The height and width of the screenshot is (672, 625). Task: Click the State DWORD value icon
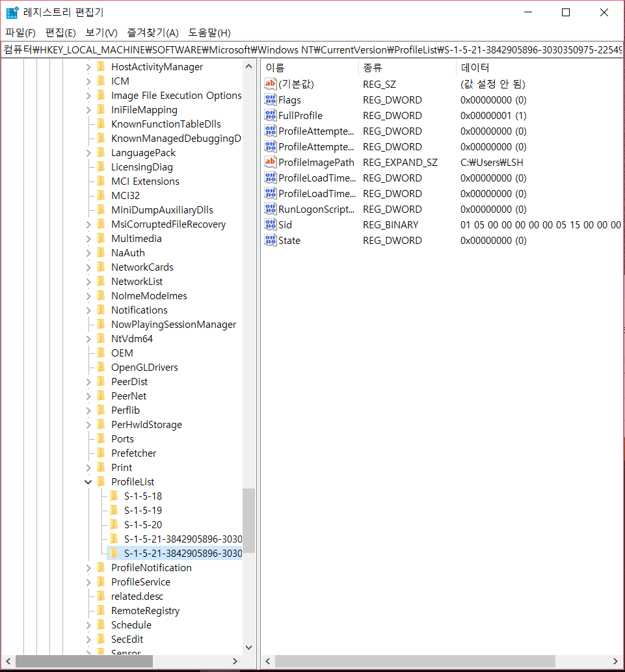click(x=271, y=241)
